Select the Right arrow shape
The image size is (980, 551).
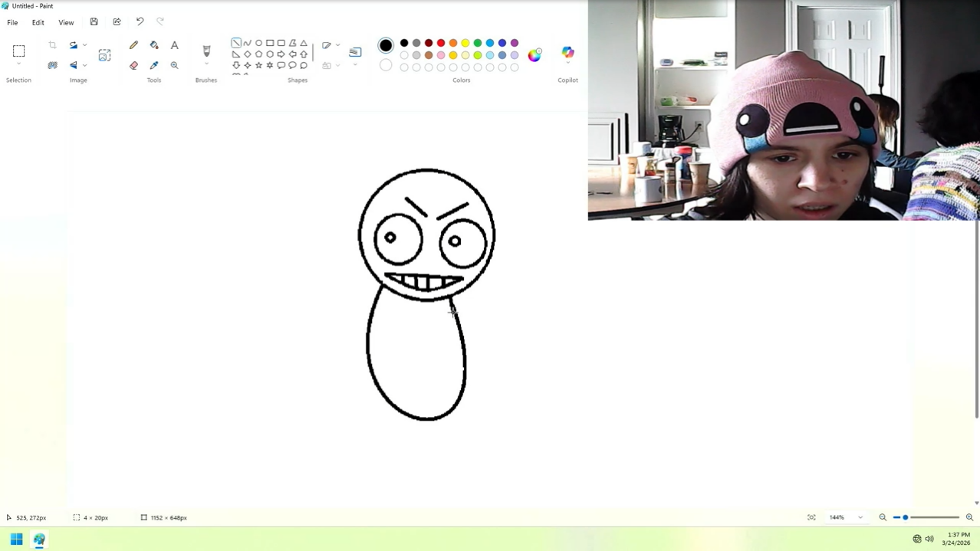[281, 54]
